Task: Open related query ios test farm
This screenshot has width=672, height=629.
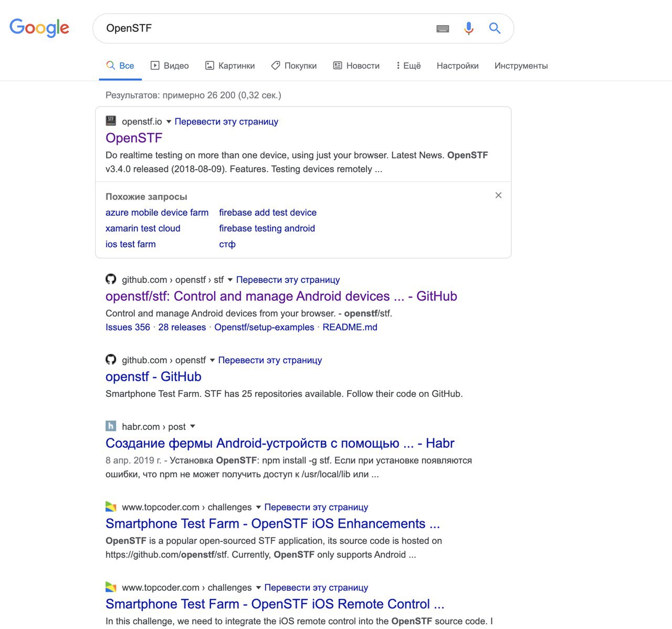Action: tap(131, 244)
